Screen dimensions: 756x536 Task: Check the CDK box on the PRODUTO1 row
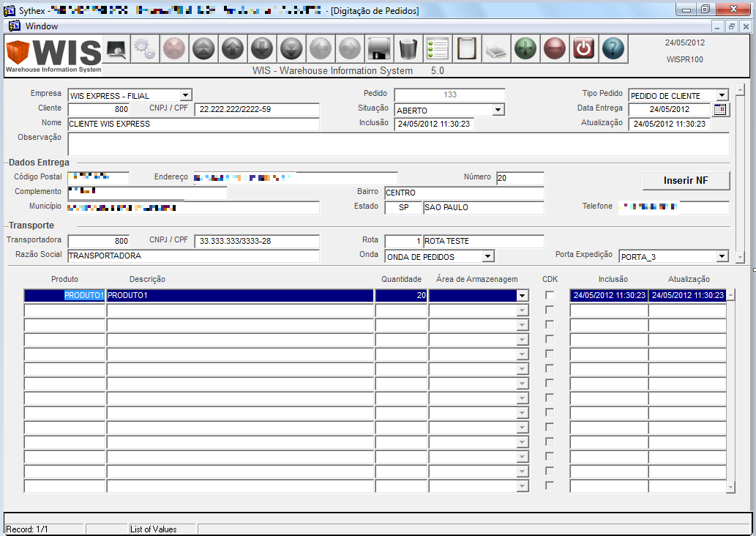(550, 294)
